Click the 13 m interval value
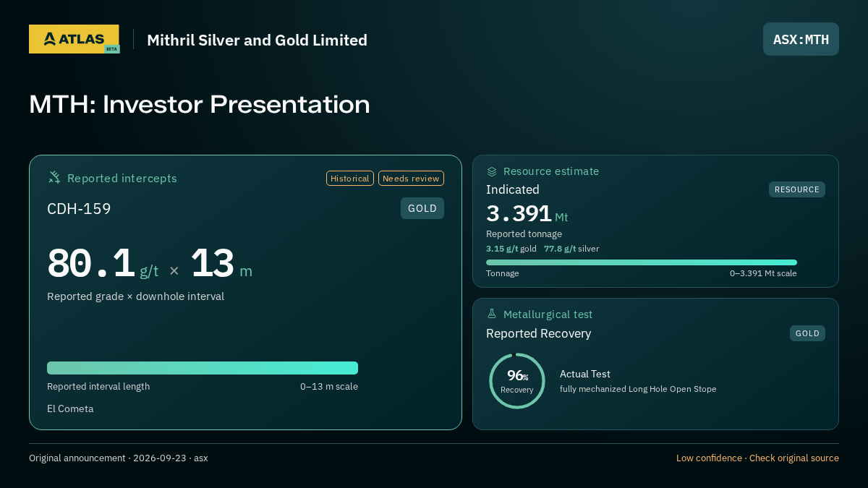This screenshot has height=488, width=868. [x=221, y=264]
